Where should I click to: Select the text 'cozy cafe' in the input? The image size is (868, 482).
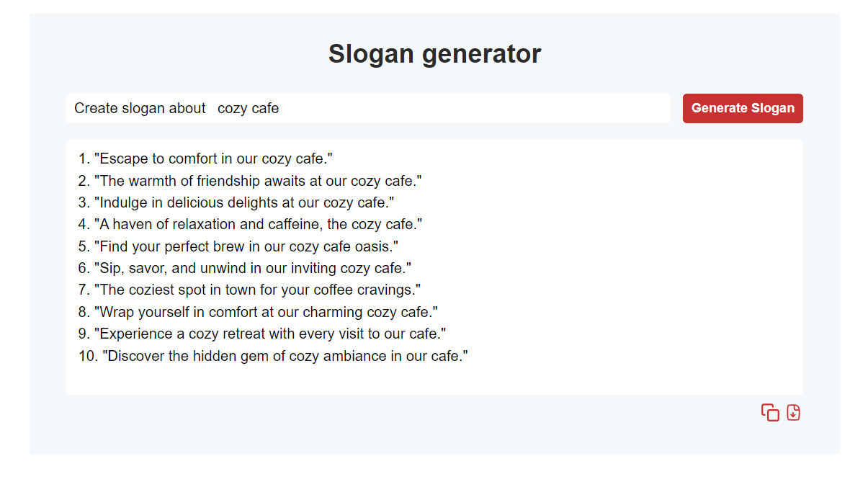pos(248,108)
